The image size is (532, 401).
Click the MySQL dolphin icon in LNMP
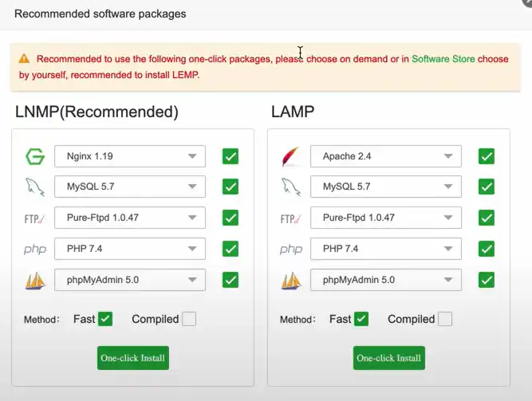(35, 187)
